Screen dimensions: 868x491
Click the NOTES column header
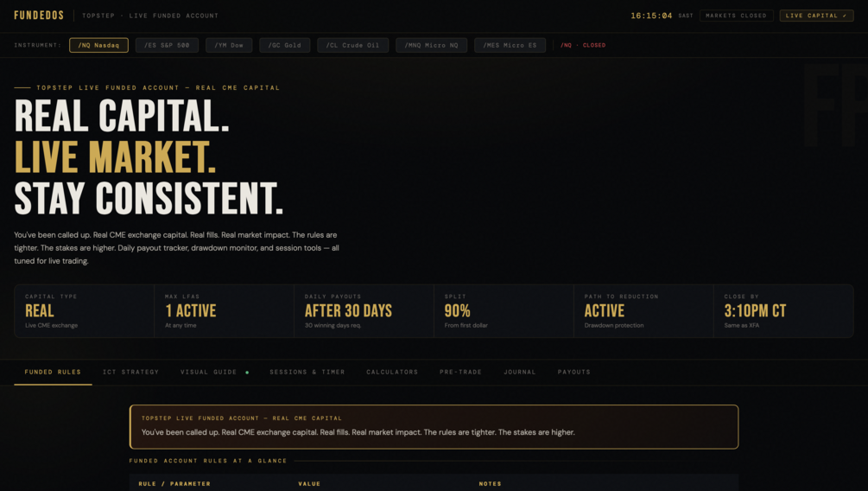(x=490, y=484)
